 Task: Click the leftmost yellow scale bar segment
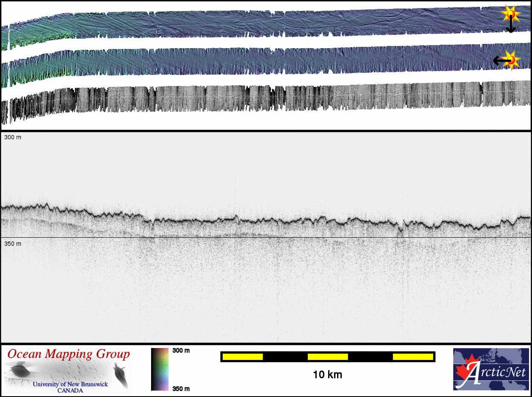[242, 357]
